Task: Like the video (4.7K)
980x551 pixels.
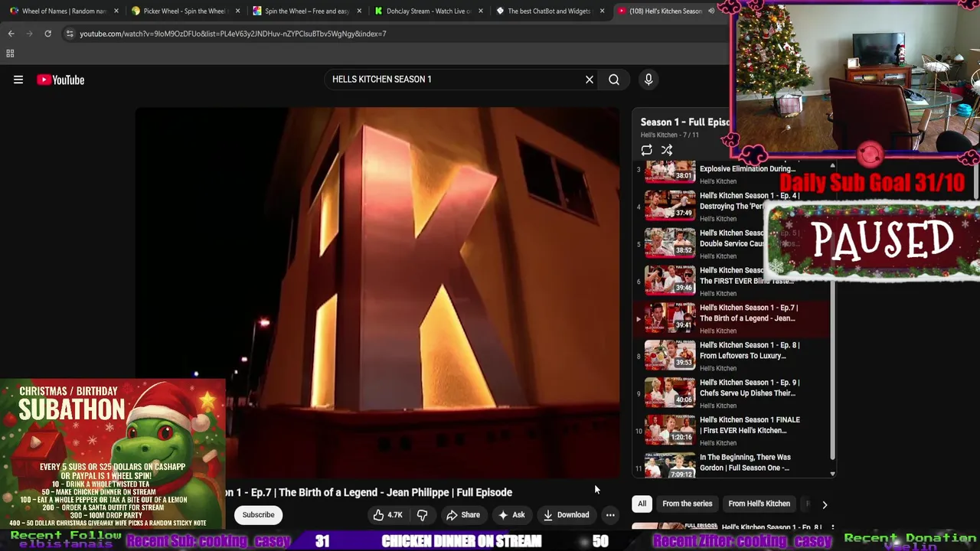Action: tap(387, 515)
